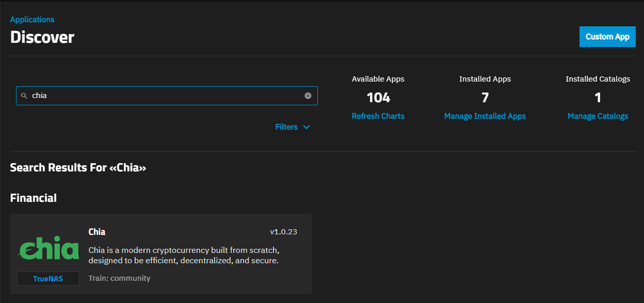Open the Chia app logo
The width and height of the screenshot is (644, 303).
49,249
